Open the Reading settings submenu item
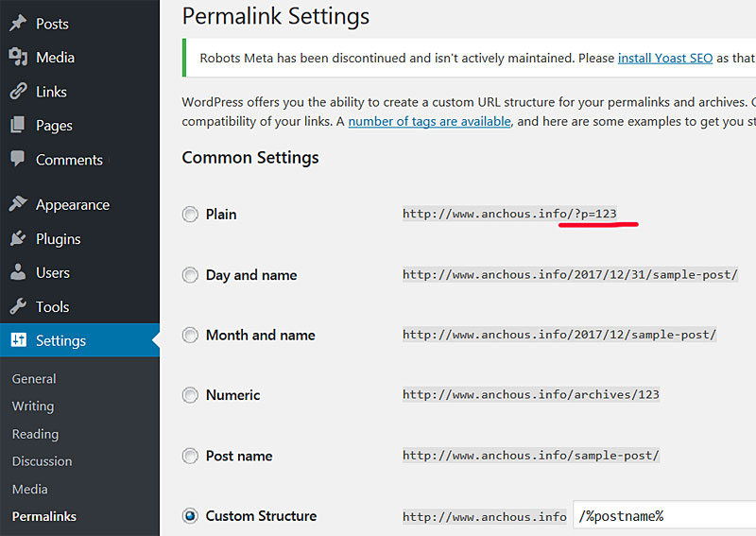Image resolution: width=756 pixels, height=536 pixels. [35, 434]
